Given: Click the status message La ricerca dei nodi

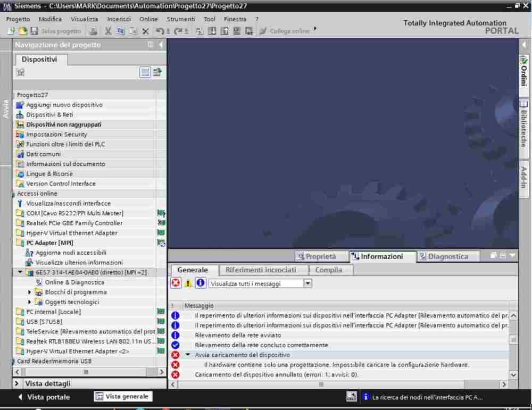Looking at the screenshot, I should [427, 397].
